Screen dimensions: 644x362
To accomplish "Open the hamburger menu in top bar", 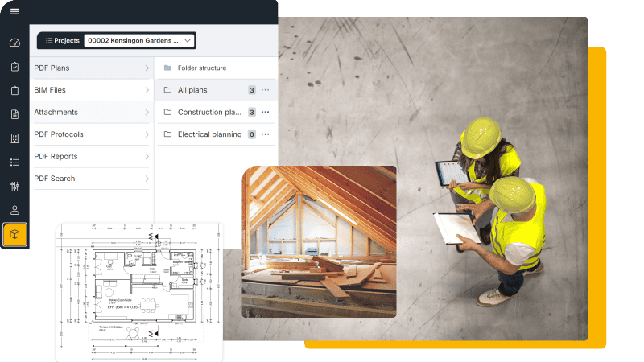I will [x=14, y=11].
